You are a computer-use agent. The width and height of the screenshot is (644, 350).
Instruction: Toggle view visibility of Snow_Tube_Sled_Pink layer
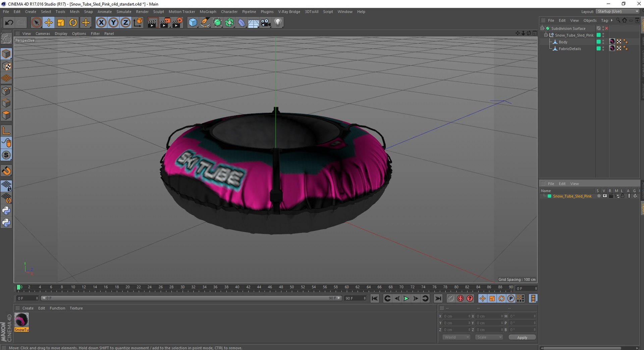[x=605, y=196]
